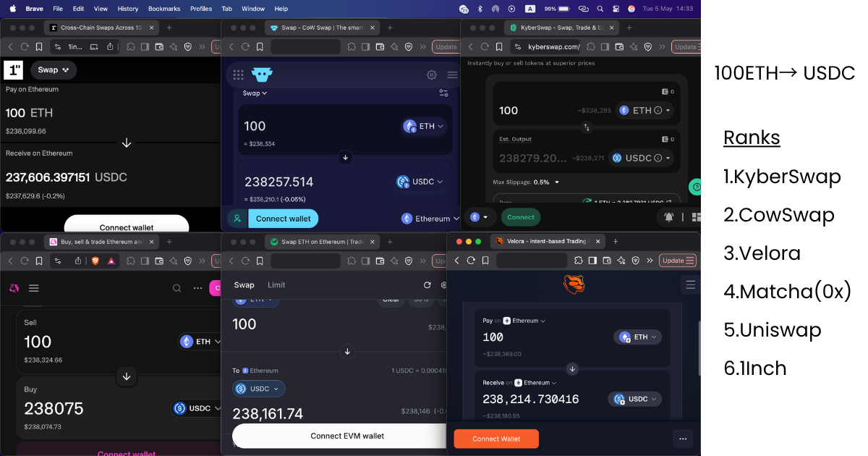Open CoW Swap trade settings sliders icon

[443, 93]
